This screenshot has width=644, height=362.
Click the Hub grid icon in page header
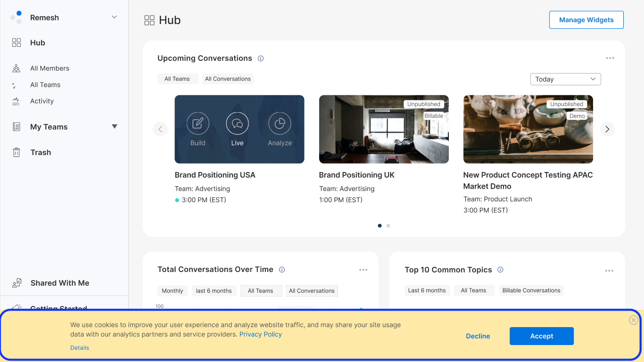click(149, 20)
